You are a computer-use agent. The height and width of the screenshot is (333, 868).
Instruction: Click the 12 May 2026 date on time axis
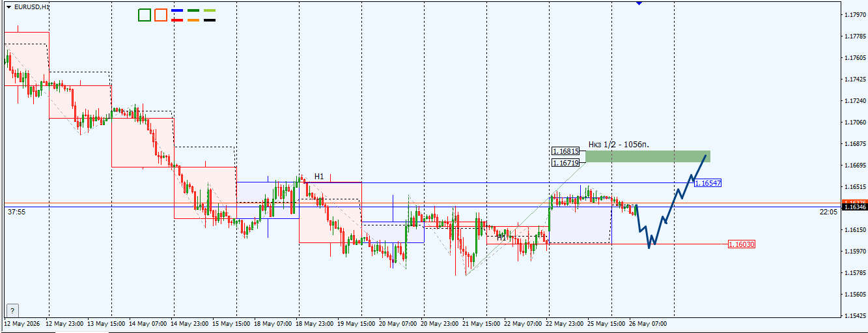23,323
